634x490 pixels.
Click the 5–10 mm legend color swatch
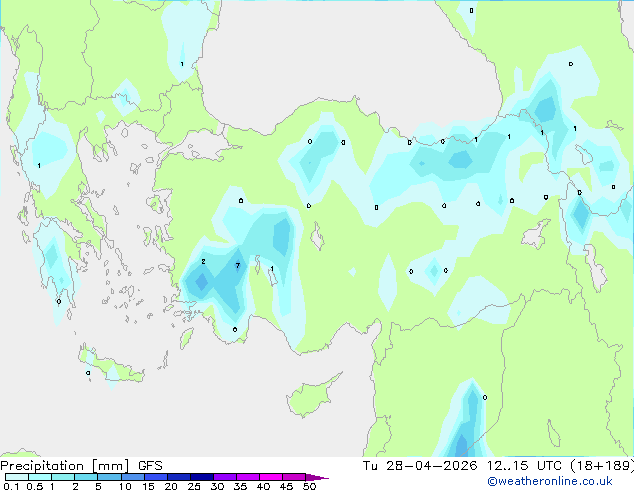click(x=109, y=477)
